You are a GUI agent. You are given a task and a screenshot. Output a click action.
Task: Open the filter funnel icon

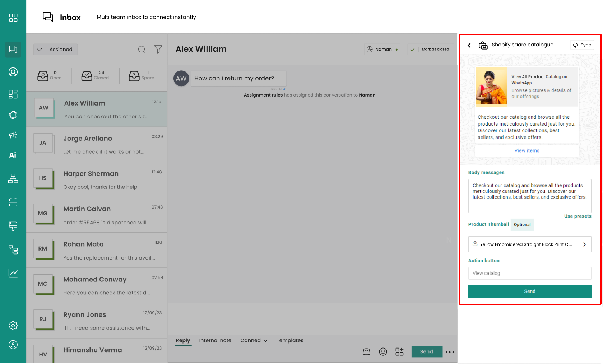click(x=158, y=50)
